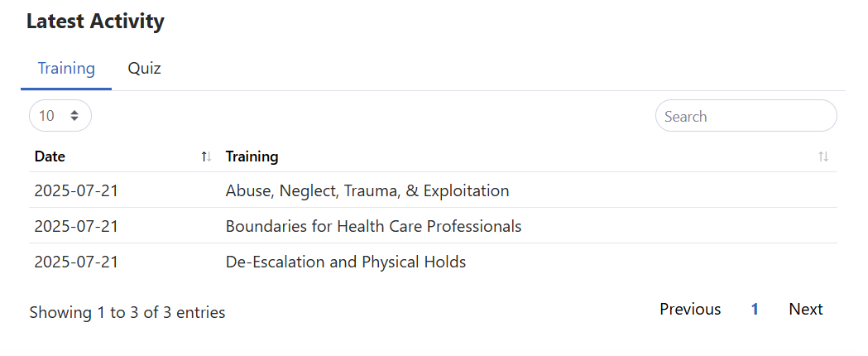Click the up-down arrows in page-size selector
Screen dimensions: 868x356
(x=74, y=116)
